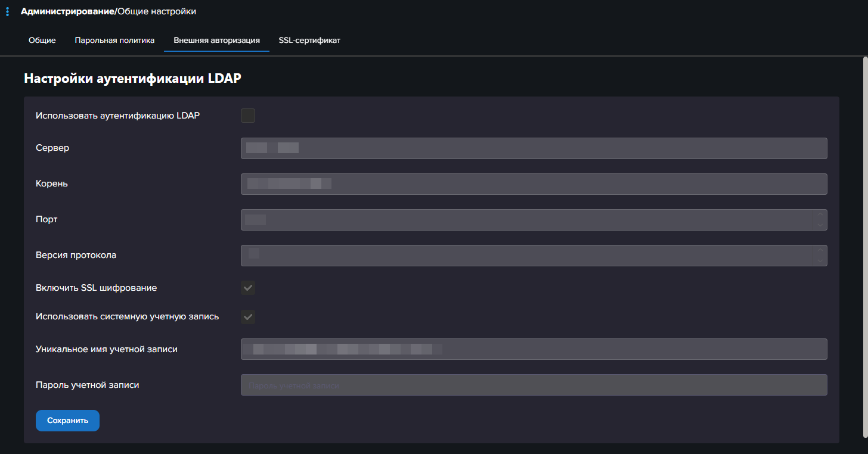
Task: Uncheck Использовать системную учетную запись
Action: [x=248, y=317]
